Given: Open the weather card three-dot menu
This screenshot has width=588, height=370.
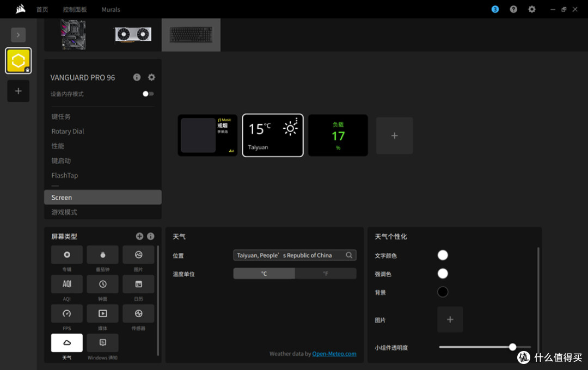Looking at the screenshot, I should click(296, 120).
